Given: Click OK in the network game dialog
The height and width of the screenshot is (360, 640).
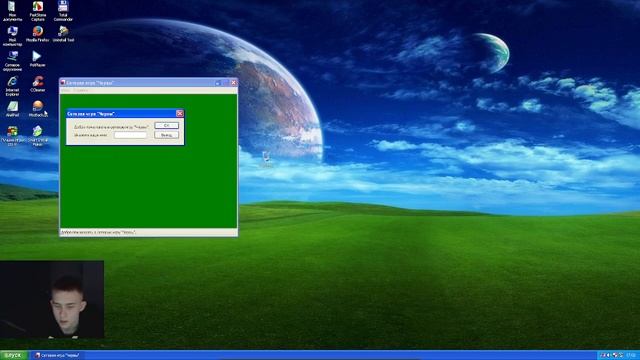Looking at the screenshot, I should coord(167,125).
